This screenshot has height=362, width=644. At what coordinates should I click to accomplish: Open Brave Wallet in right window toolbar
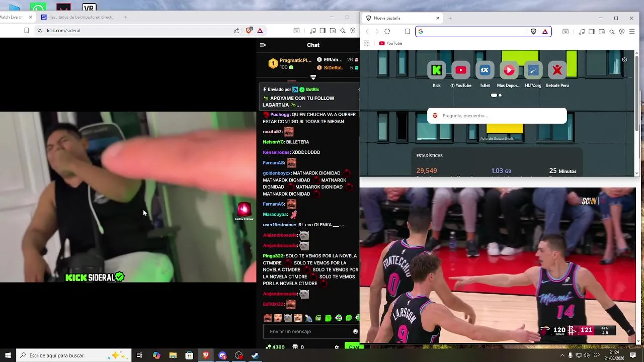(x=601, y=32)
